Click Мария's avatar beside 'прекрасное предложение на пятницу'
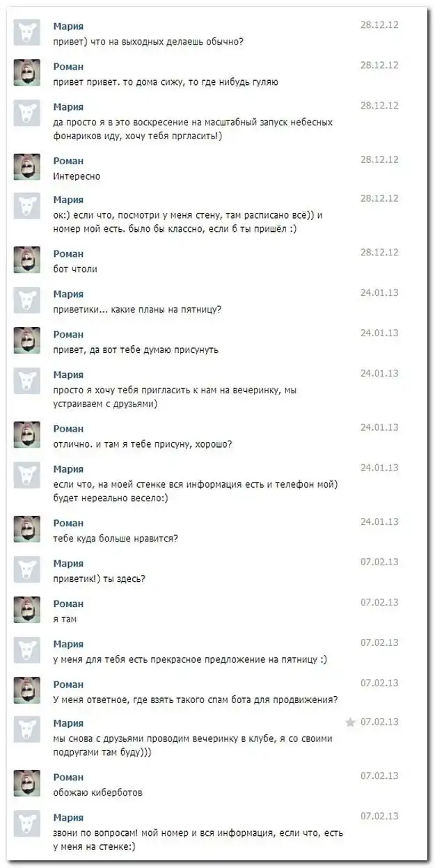 click(26, 650)
